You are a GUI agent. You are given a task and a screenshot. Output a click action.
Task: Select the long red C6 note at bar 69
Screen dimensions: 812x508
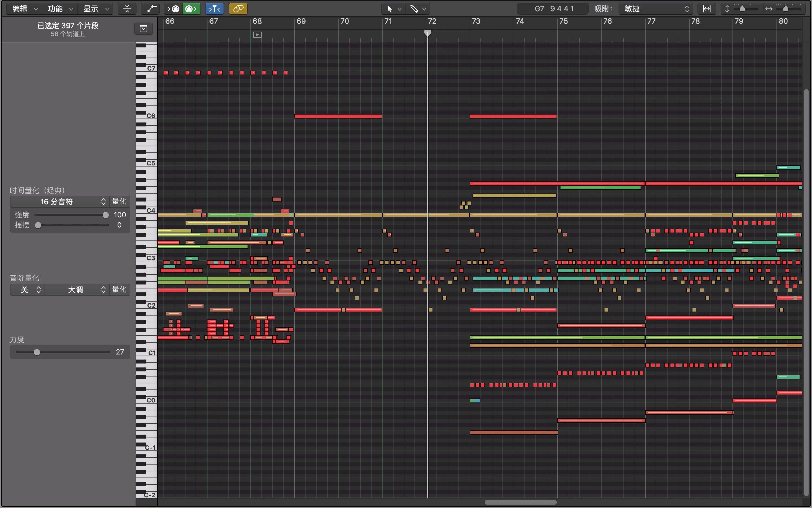tap(338, 116)
